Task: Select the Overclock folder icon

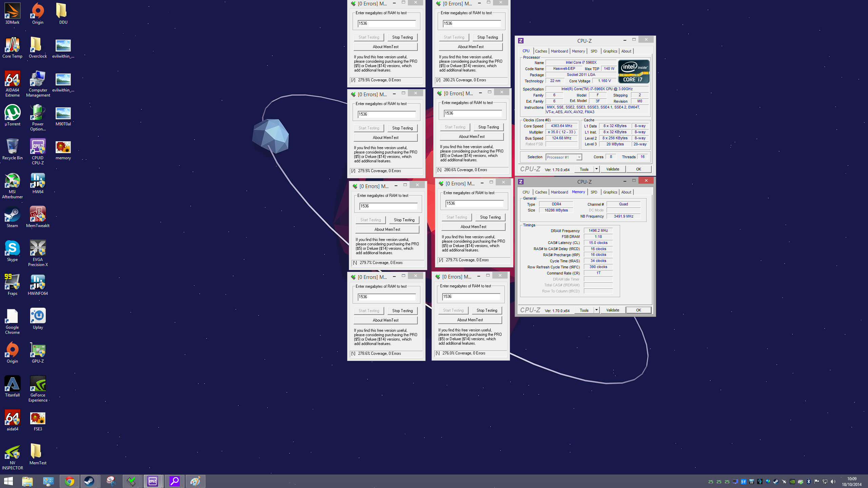Action: click(38, 47)
